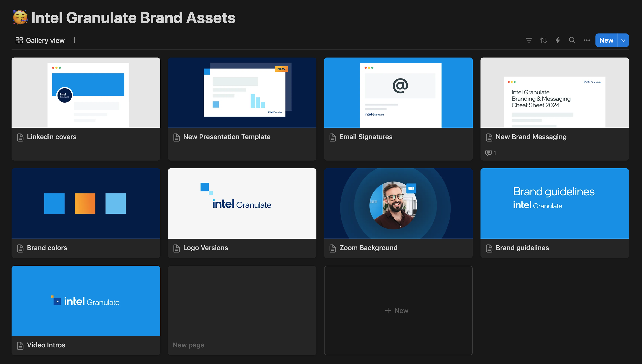The width and height of the screenshot is (642, 364).
Task: Click the Intel Granulate Brand Assets heading
Action: 133,18
